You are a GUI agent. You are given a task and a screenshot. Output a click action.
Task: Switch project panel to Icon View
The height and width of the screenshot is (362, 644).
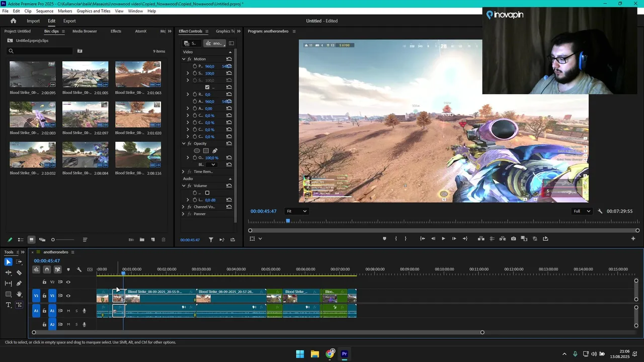(31, 240)
